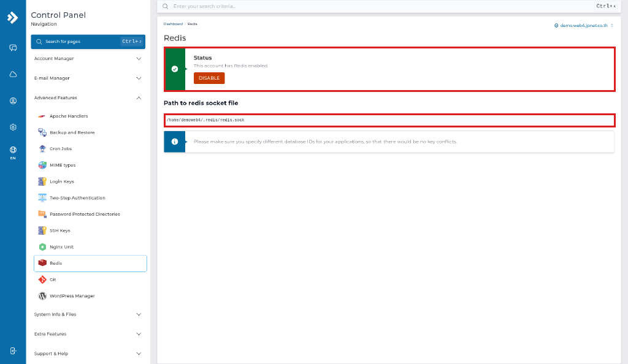The image size is (628, 364).
Task: Open the settings gear icon
Action: [13, 127]
